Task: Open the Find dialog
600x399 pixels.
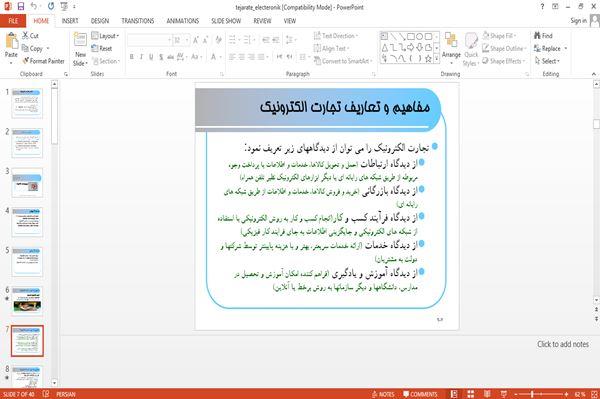Action: pos(543,36)
